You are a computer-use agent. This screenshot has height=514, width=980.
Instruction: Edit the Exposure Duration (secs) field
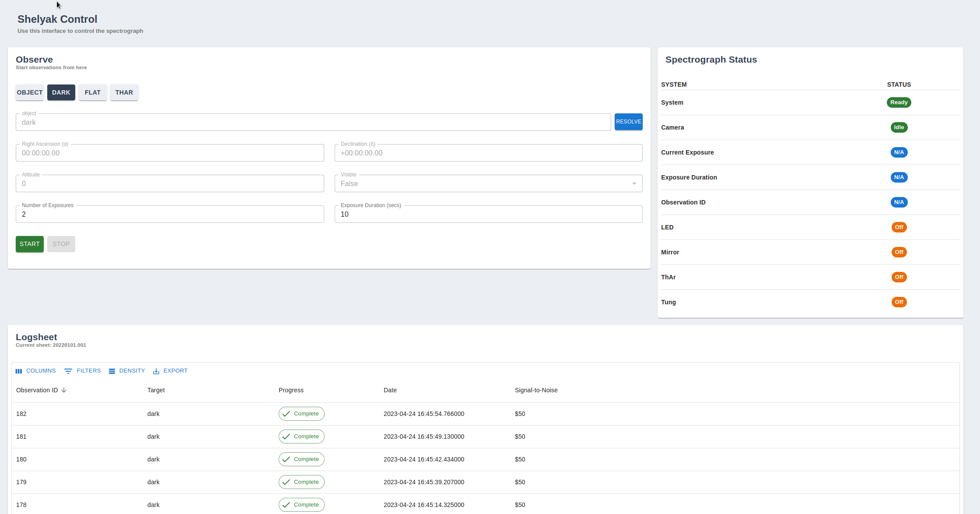[x=489, y=214]
